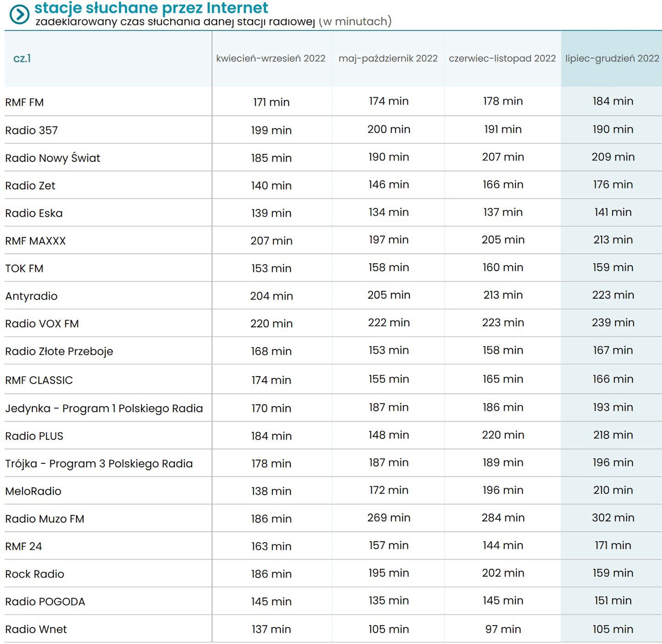Click "140 min" in the Radio Zet row
This screenshot has height=644, width=662.
pyautogui.click(x=271, y=186)
